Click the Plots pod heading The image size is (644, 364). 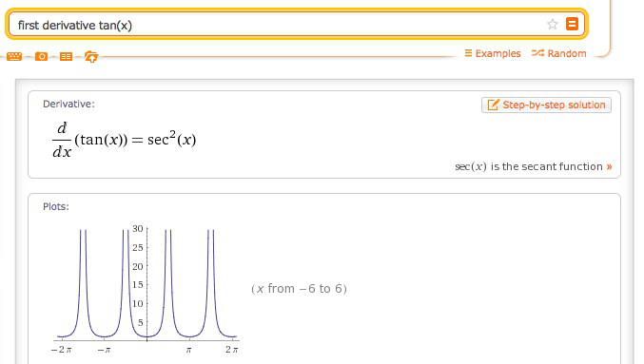[56, 206]
